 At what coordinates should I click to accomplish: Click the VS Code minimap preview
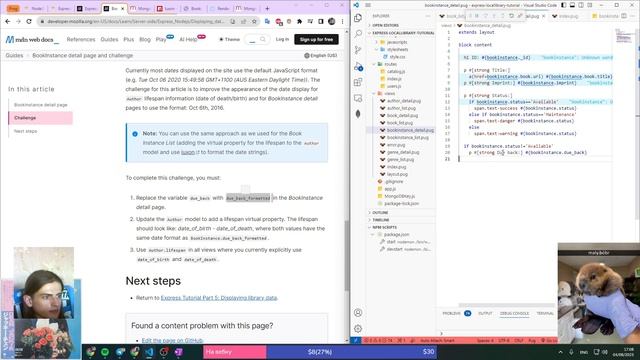(x=624, y=36)
